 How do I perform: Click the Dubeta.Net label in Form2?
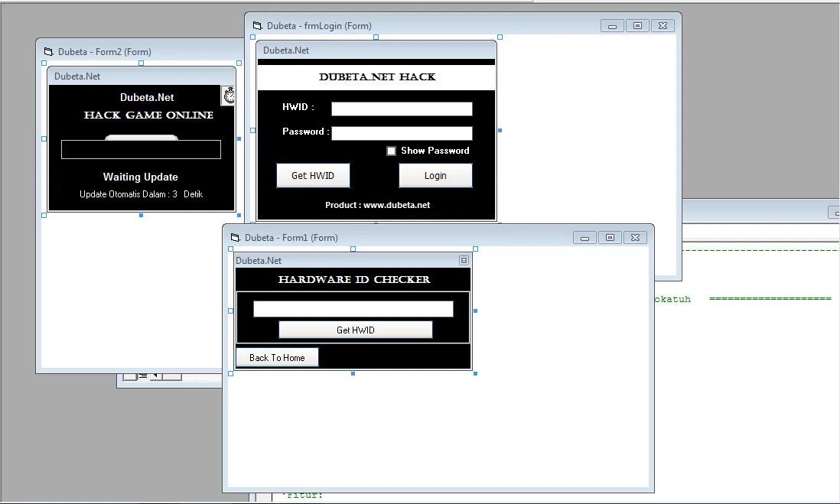pyautogui.click(x=147, y=97)
